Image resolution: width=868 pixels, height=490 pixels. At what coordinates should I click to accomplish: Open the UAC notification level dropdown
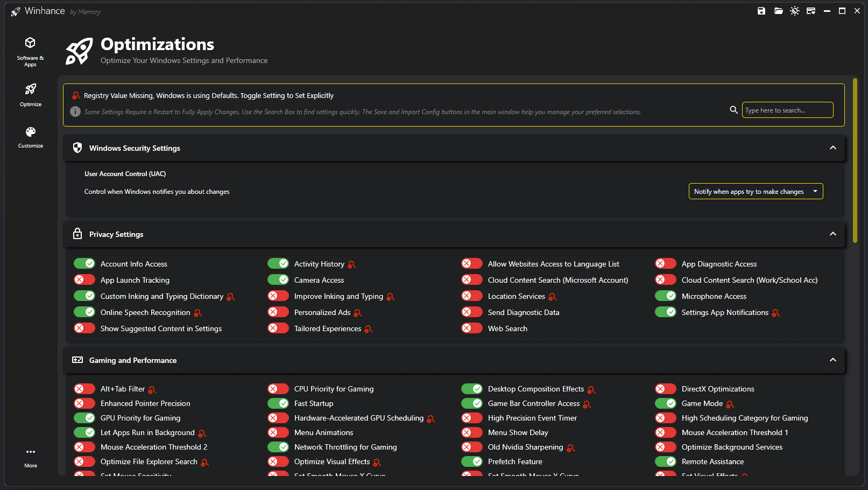756,191
